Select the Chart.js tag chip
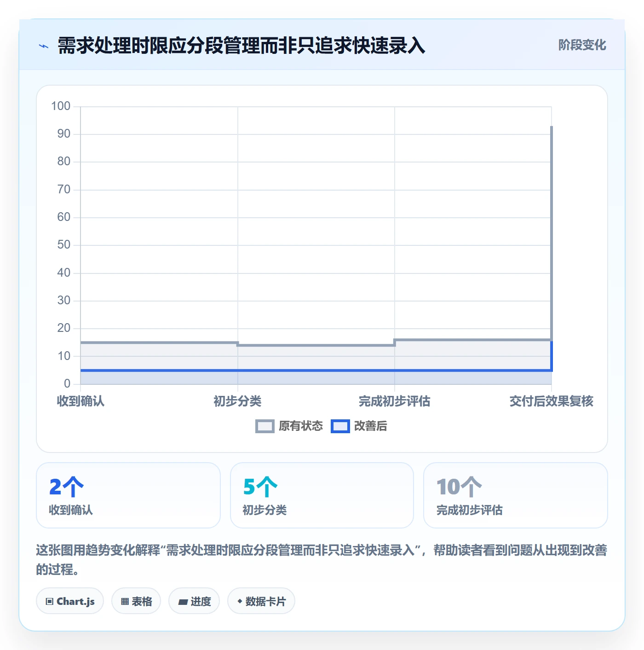Screen dimensions: 644x650 [x=70, y=601]
